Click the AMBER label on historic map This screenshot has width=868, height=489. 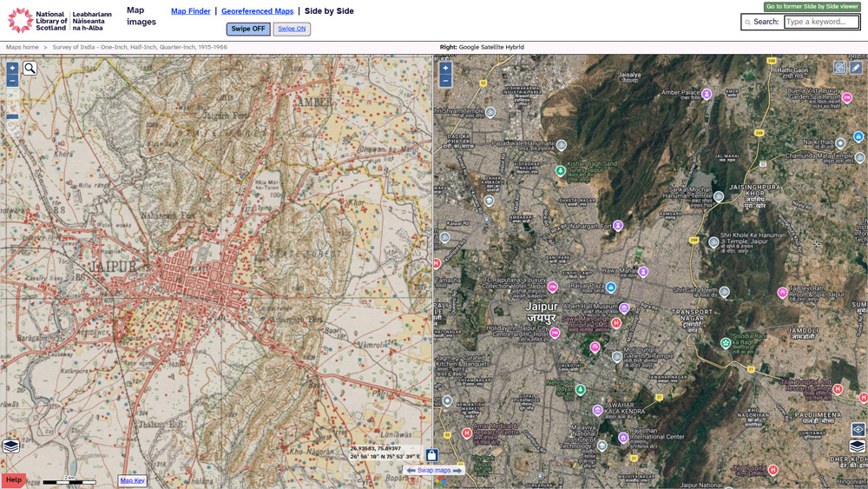pos(315,102)
